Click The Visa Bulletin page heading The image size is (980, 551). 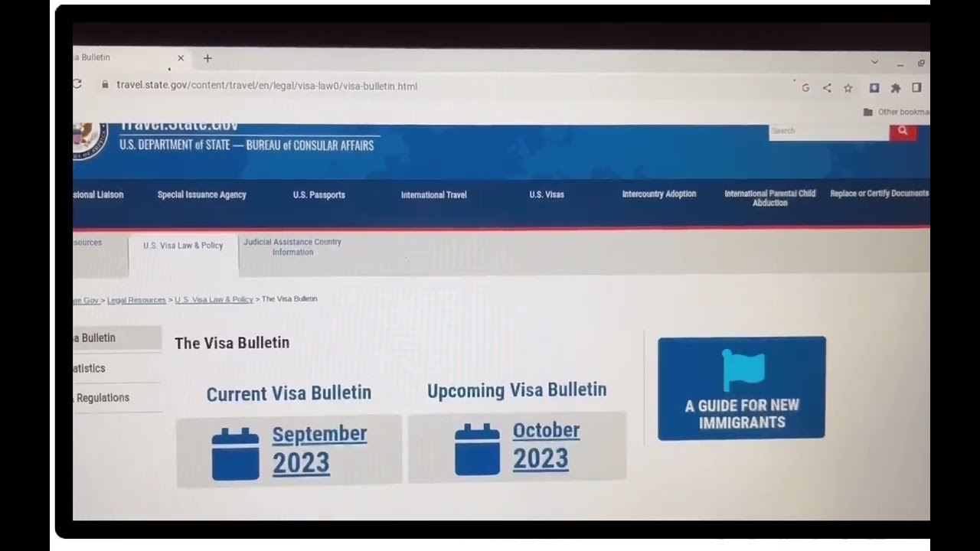(x=232, y=343)
